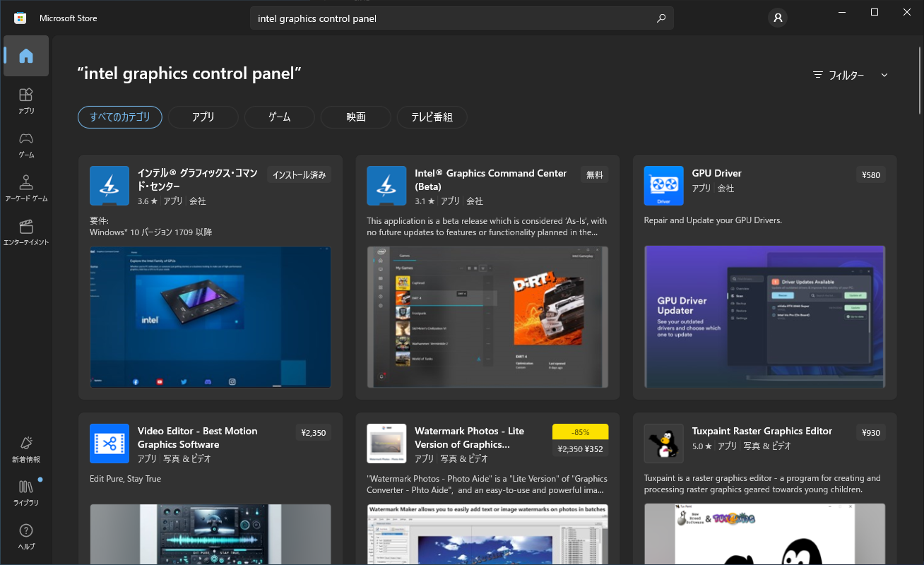Image resolution: width=924 pixels, height=565 pixels.
Task: Open the エンターテイメント sidebar section
Action: tap(26, 232)
